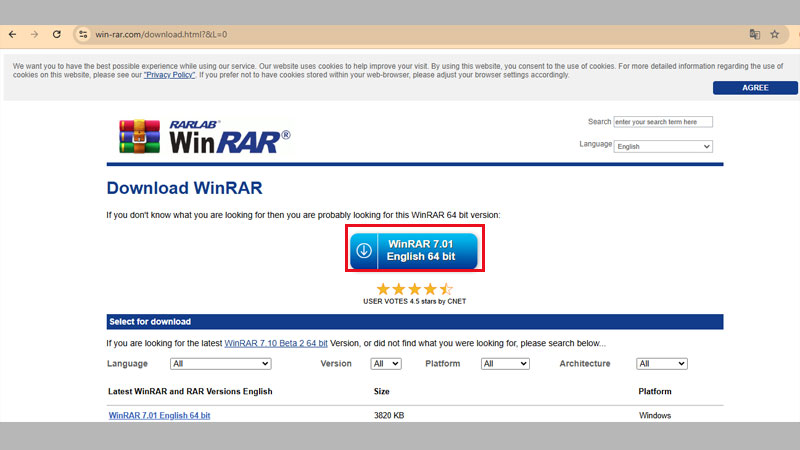This screenshot has height=450, width=800.
Task: Click the translate page icon
Action: pyautogui.click(x=755, y=34)
